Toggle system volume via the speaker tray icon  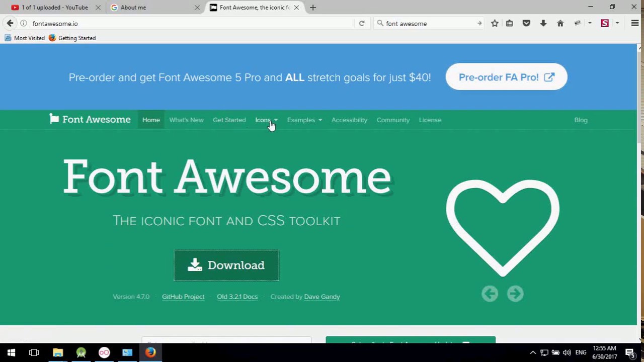[x=567, y=352]
